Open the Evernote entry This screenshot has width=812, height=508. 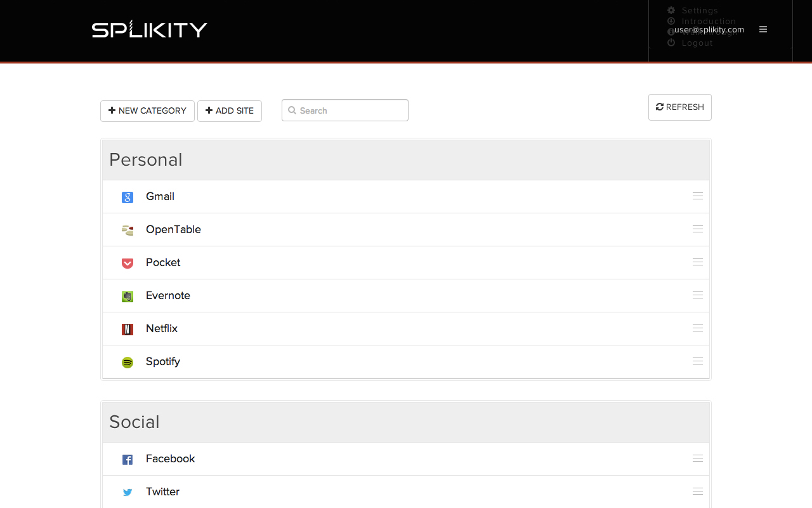point(168,296)
